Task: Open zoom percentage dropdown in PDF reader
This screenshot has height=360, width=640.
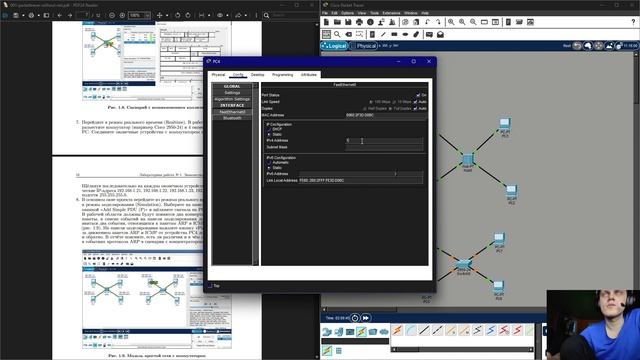Action: tap(147, 15)
